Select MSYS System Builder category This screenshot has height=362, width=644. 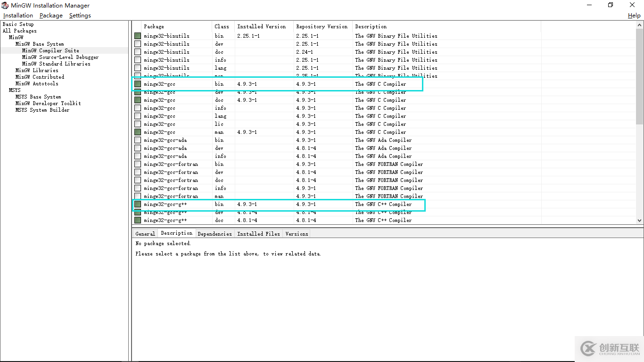point(42,110)
